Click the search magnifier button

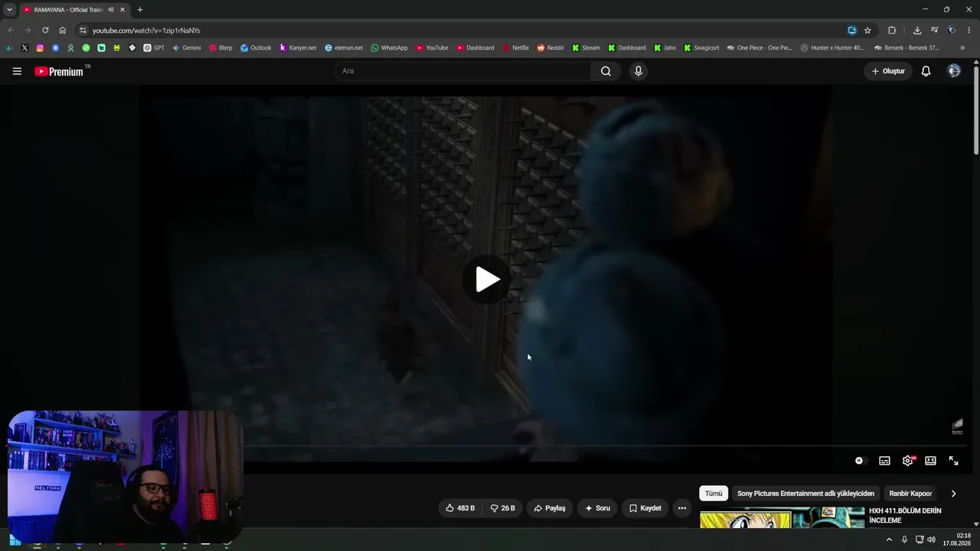606,71
